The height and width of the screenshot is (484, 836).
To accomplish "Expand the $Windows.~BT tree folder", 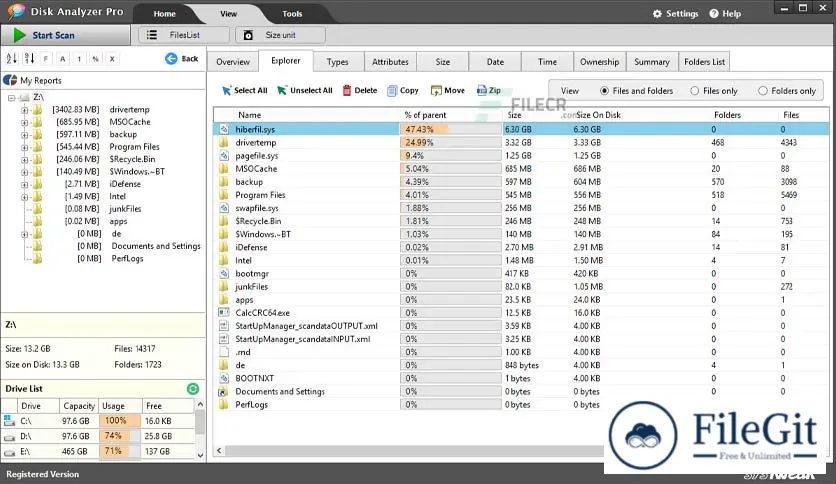I will (x=25, y=172).
